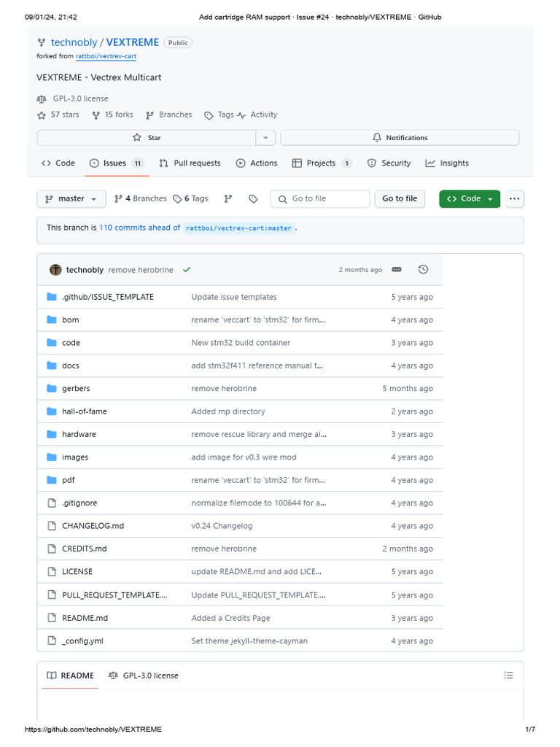Switch to the Security tab
560x747 pixels.
click(389, 163)
